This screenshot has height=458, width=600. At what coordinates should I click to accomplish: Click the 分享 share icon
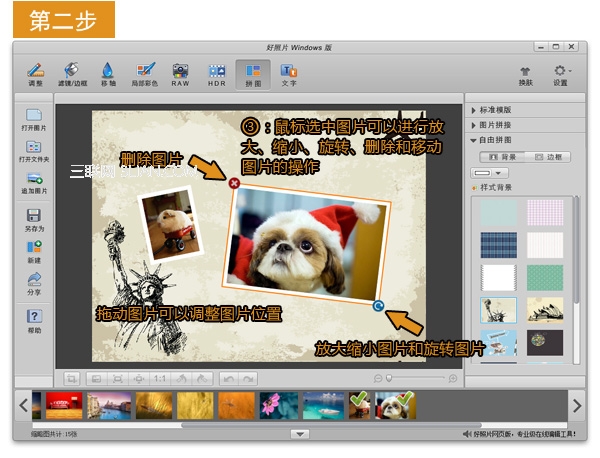pyautogui.click(x=34, y=284)
